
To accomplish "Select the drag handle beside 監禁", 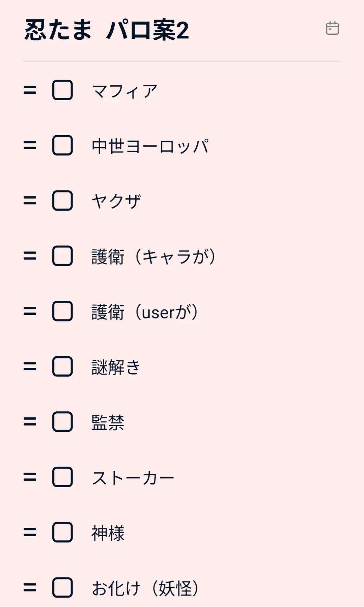I will [x=30, y=422].
